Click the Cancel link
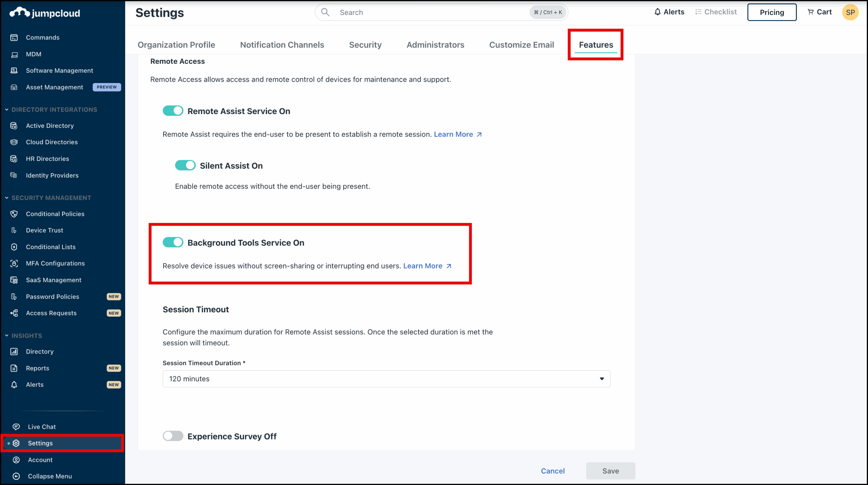The height and width of the screenshot is (485, 868). pyautogui.click(x=553, y=471)
